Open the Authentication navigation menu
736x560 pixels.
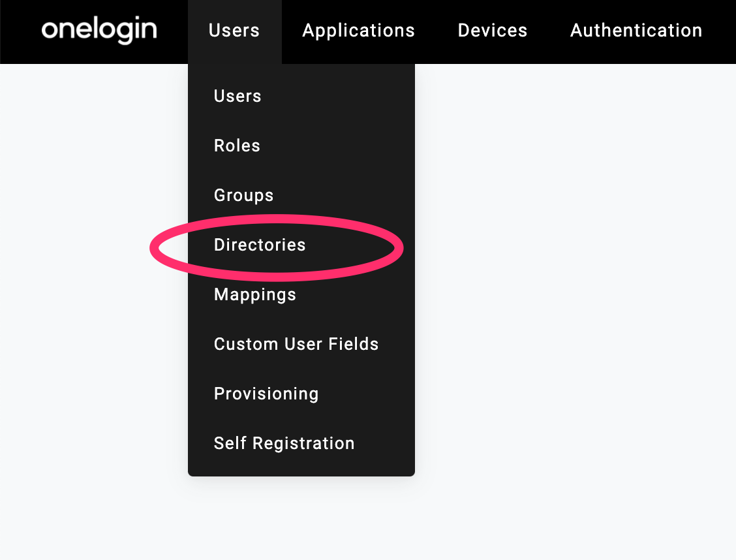point(636,30)
